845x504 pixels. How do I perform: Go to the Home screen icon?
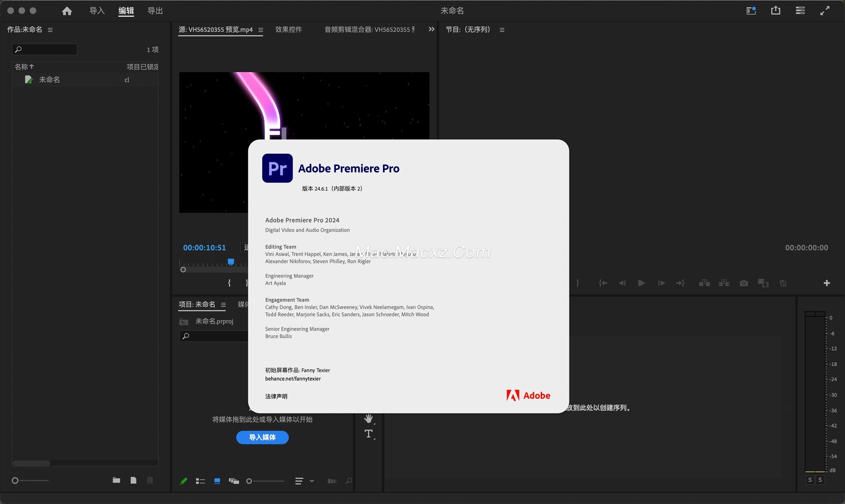click(67, 11)
